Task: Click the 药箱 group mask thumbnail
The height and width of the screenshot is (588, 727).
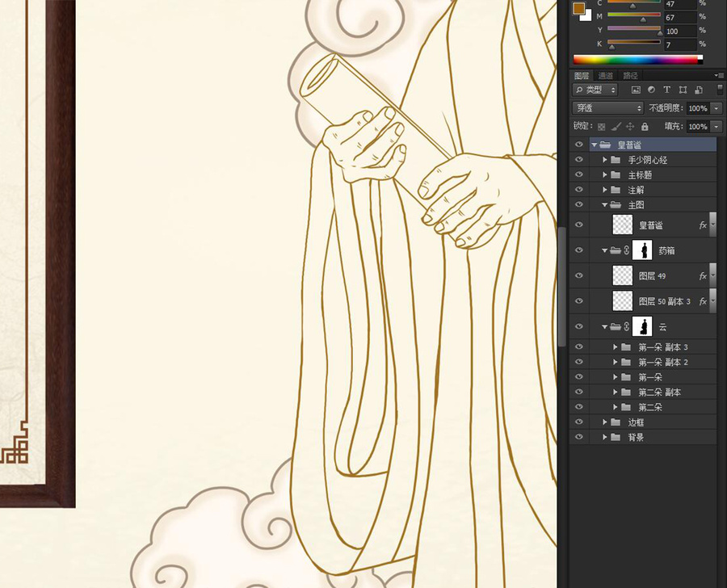Action: pos(643,250)
